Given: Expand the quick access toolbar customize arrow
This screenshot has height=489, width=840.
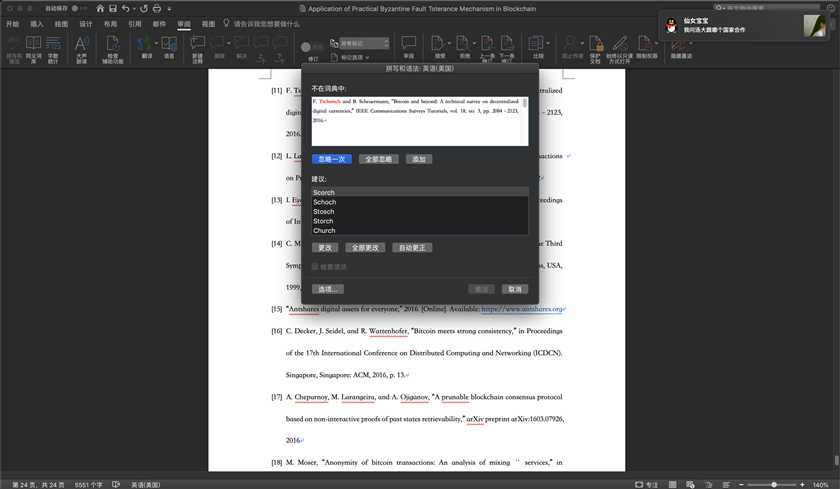Looking at the screenshot, I should coord(169,9).
